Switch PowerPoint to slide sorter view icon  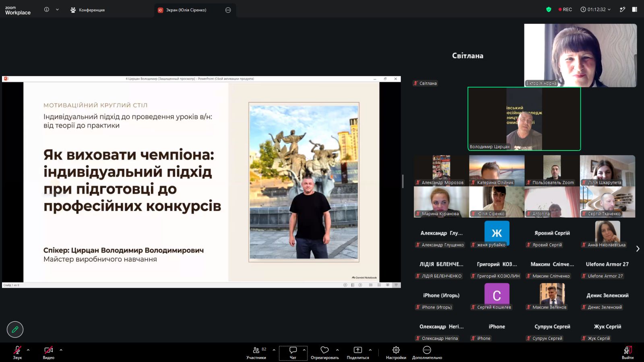[379, 285]
